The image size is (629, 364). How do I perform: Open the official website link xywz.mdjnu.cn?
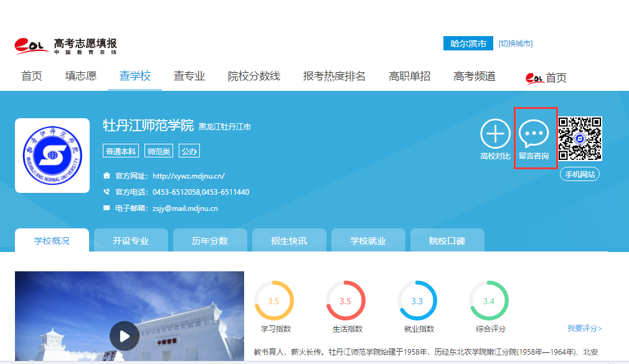tap(189, 176)
